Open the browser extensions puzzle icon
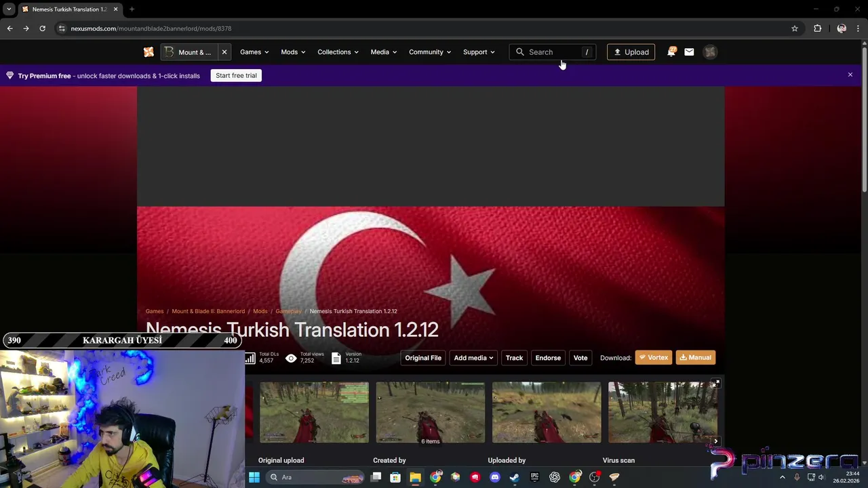The image size is (868, 488). [x=817, y=28]
